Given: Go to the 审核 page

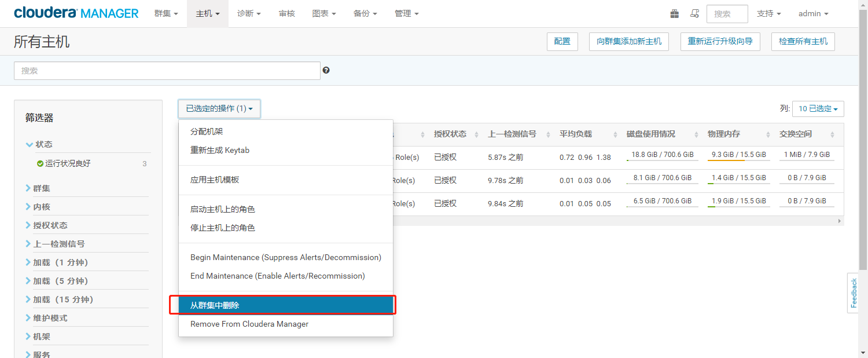Looking at the screenshot, I should coord(286,13).
